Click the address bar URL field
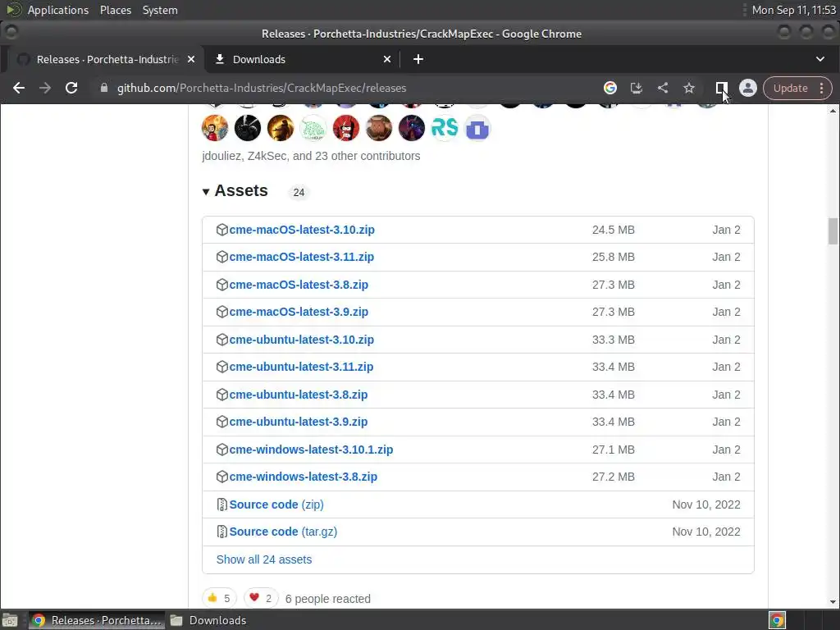This screenshot has width=840, height=630. click(x=343, y=88)
